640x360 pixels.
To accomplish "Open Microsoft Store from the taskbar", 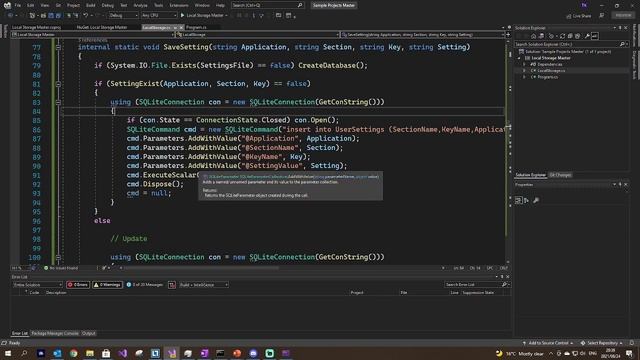I will click(x=106, y=353).
